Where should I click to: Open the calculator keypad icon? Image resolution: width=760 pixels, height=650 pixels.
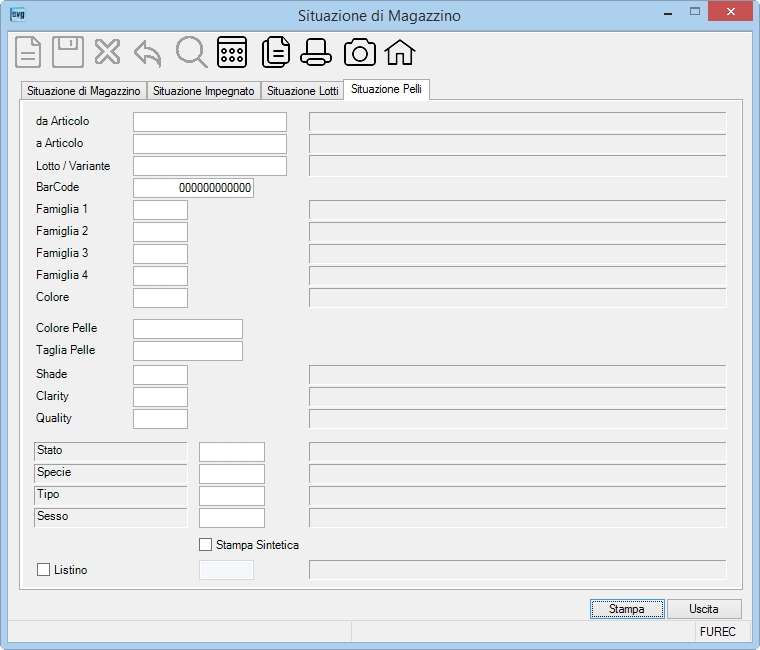pos(232,52)
